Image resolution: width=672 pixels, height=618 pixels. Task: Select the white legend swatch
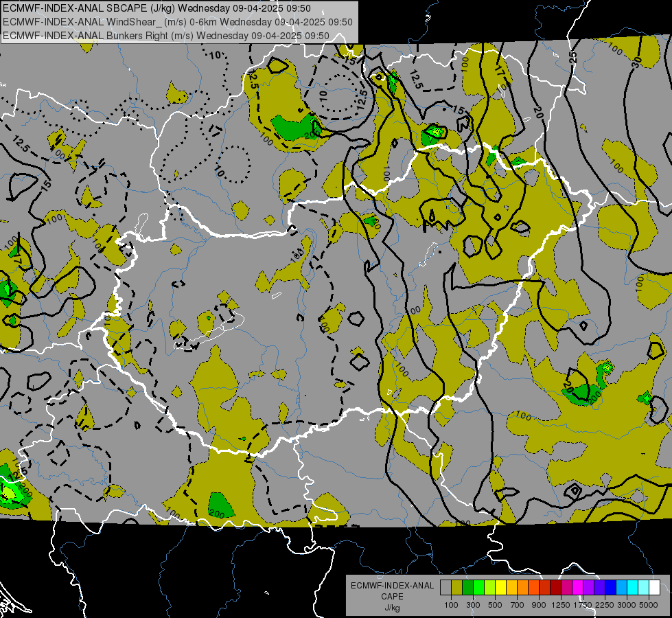(x=654, y=587)
